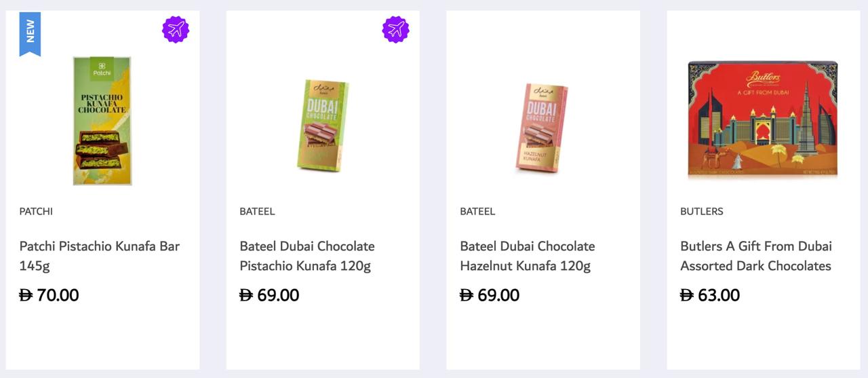Open the Patchi Pistachio Kunafa Chocolate product image
868x378 pixels.
click(102, 121)
